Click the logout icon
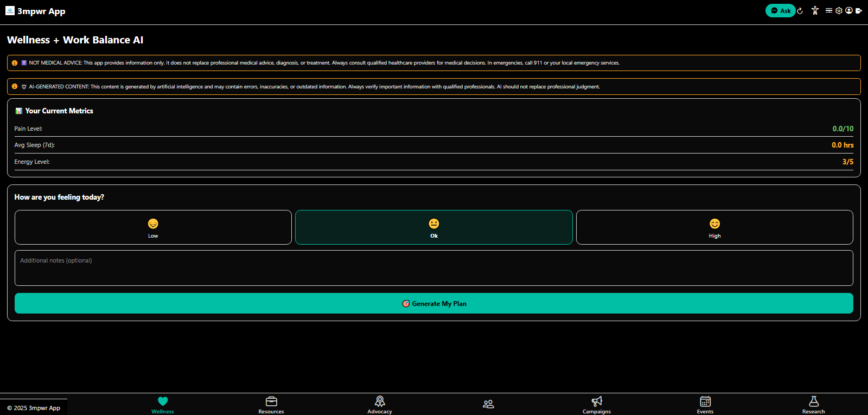The height and width of the screenshot is (415, 868). tap(859, 11)
